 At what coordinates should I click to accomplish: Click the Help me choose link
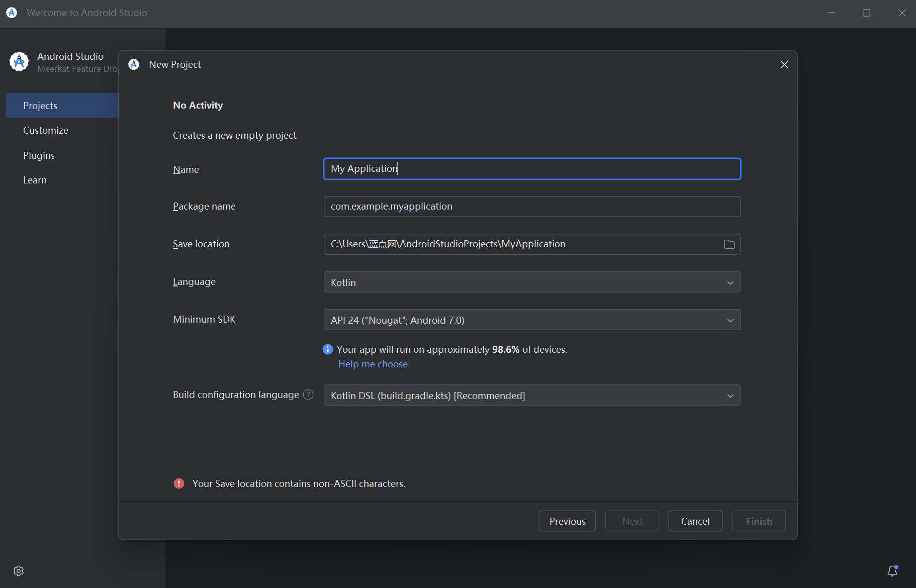pos(373,364)
